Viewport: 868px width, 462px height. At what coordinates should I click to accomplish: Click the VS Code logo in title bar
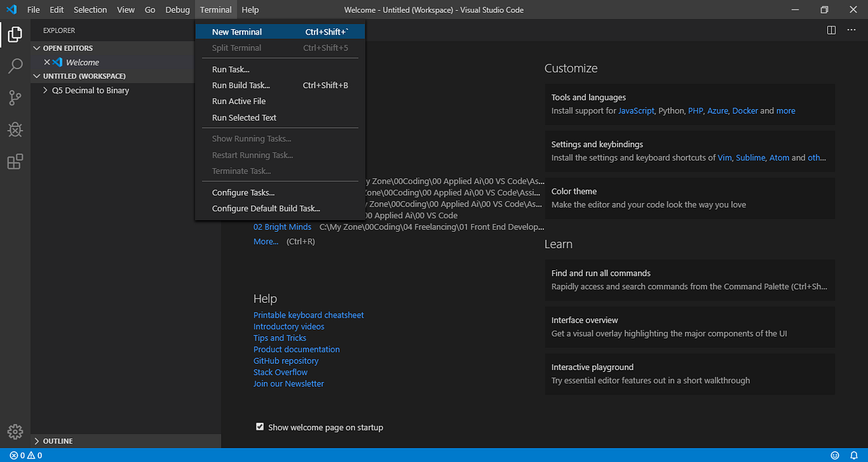[x=11, y=9]
